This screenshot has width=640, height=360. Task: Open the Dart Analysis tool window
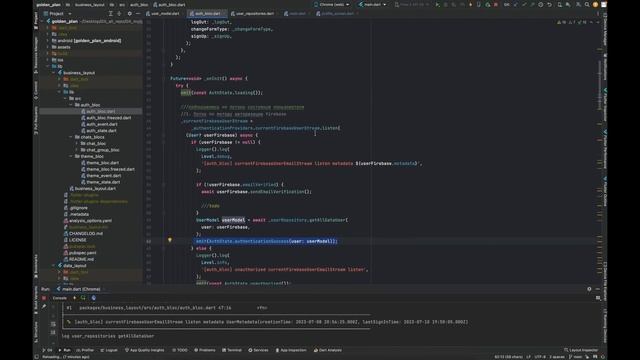point(328,350)
